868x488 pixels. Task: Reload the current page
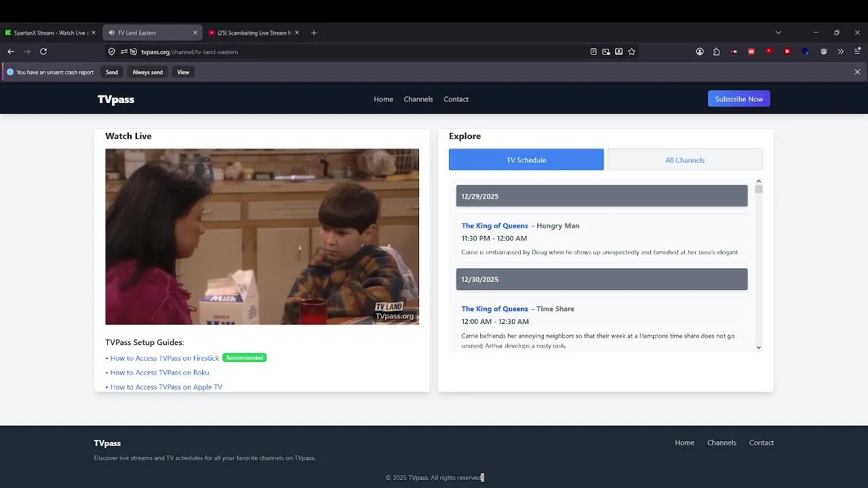[x=43, y=52]
